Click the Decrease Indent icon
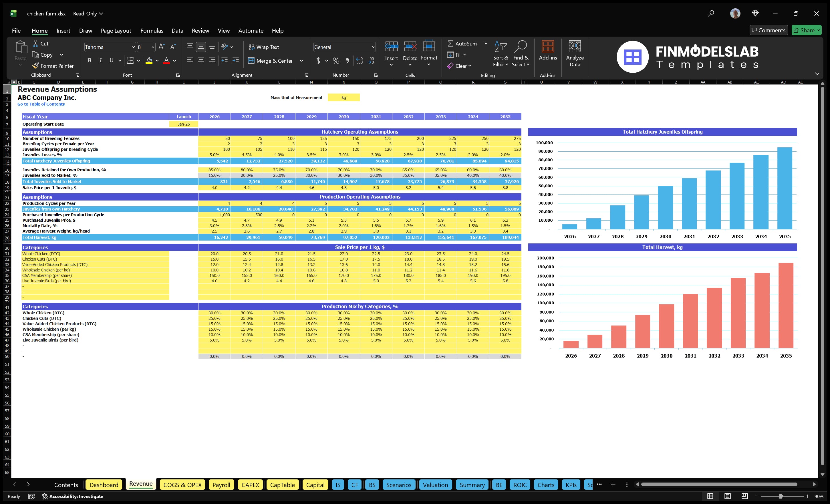830x504 pixels. [x=224, y=61]
